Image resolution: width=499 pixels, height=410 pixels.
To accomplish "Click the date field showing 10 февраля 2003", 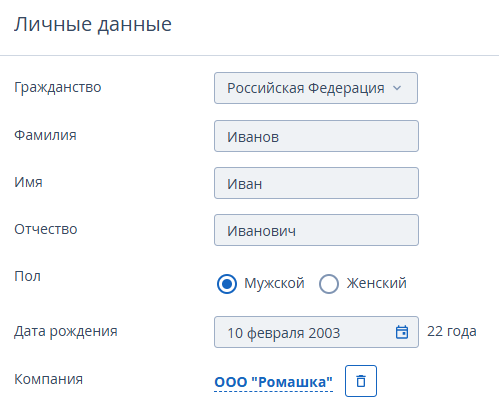I will click(316, 332).
